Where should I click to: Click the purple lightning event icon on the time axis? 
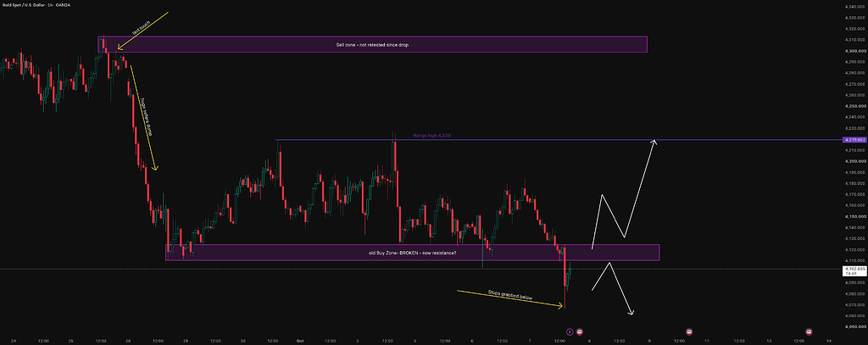(570, 331)
